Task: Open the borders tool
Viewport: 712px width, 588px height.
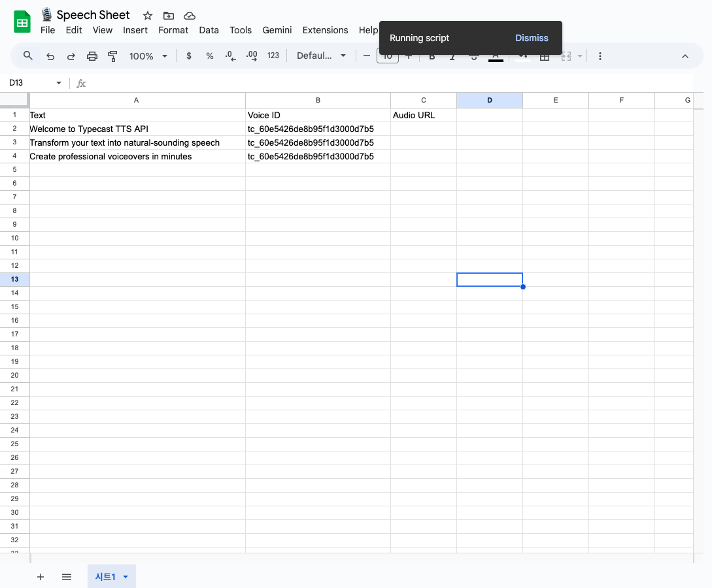Action: 545,57
